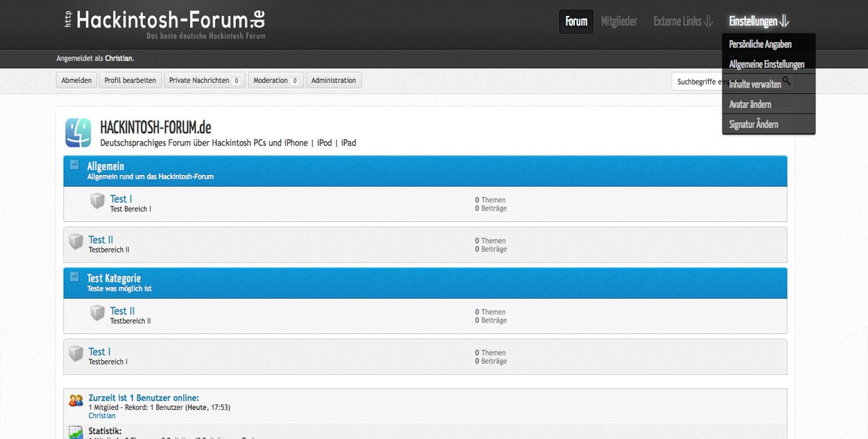Click the Finder logo icon beside HACKINTOSH-FORUM.de

coord(78,132)
